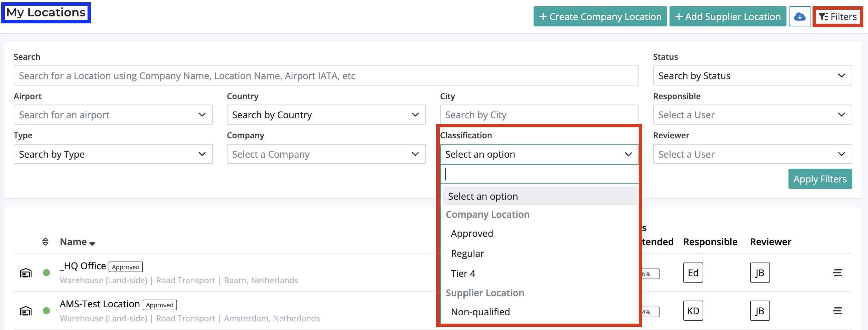This screenshot has height=330, width=868.
Task: Open the Airport search dropdown
Action: (113, 115)
